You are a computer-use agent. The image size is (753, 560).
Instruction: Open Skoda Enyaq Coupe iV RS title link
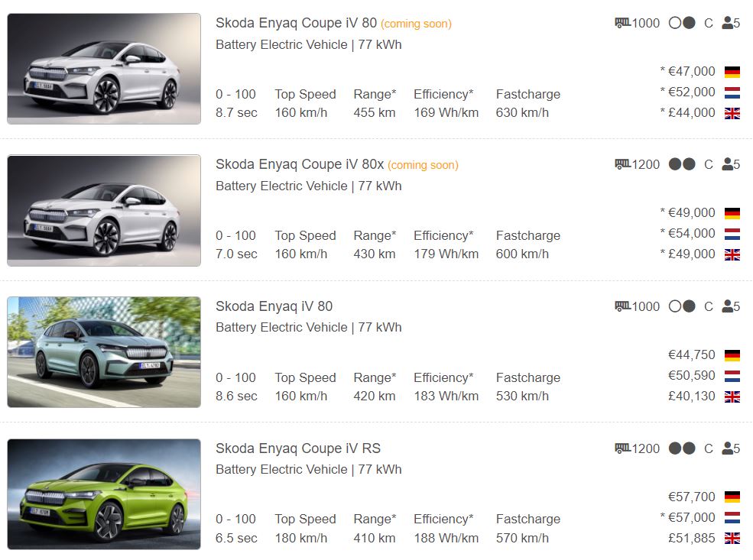pyautogui.click(x=297, y=448)
